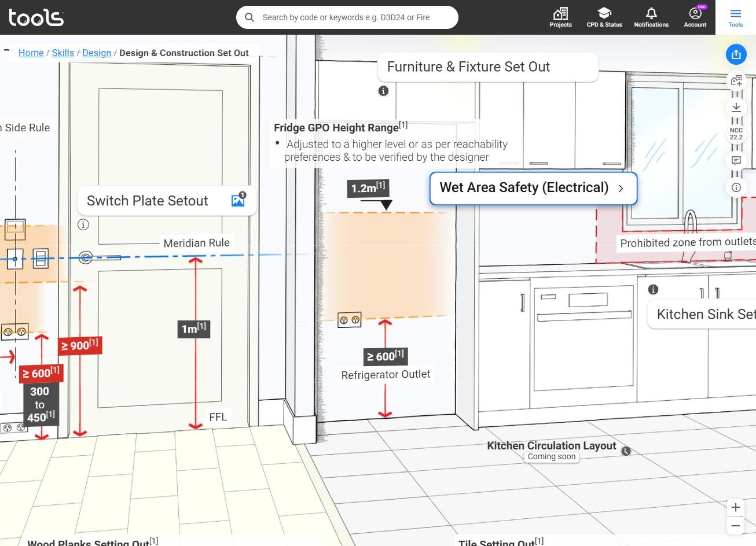756x546 pixels.
Task: Navigate to the Design breadcrumb
Action: click(97, 53)
